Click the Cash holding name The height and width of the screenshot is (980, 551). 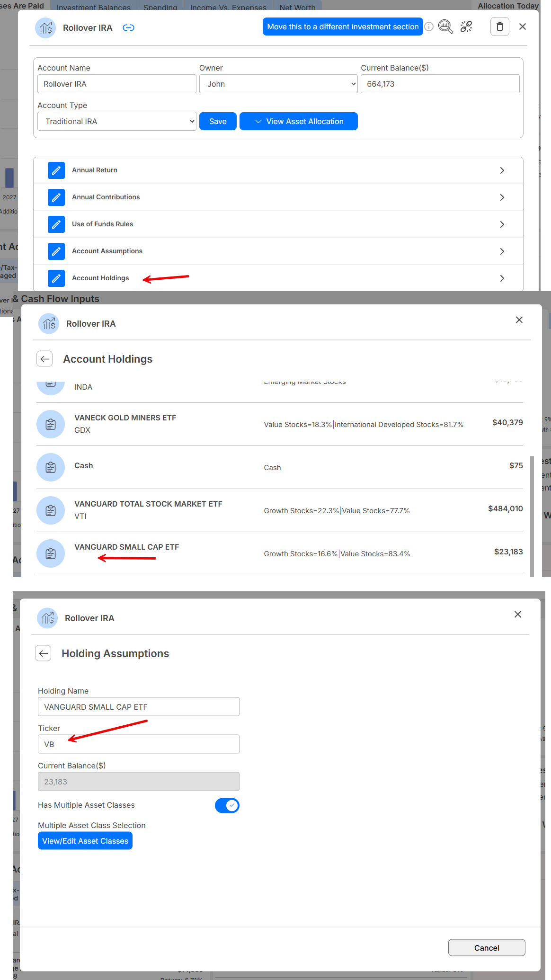pos(84,465)
